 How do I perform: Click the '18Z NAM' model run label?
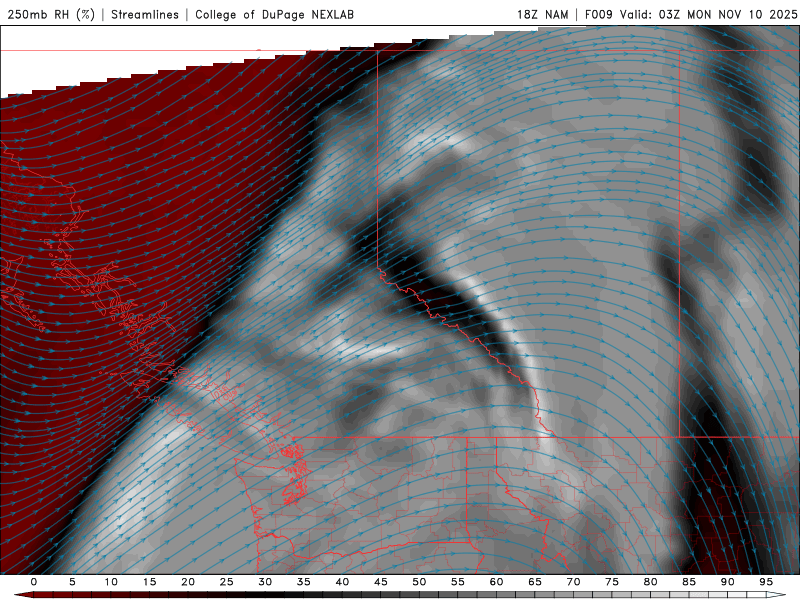coord(543,14)
